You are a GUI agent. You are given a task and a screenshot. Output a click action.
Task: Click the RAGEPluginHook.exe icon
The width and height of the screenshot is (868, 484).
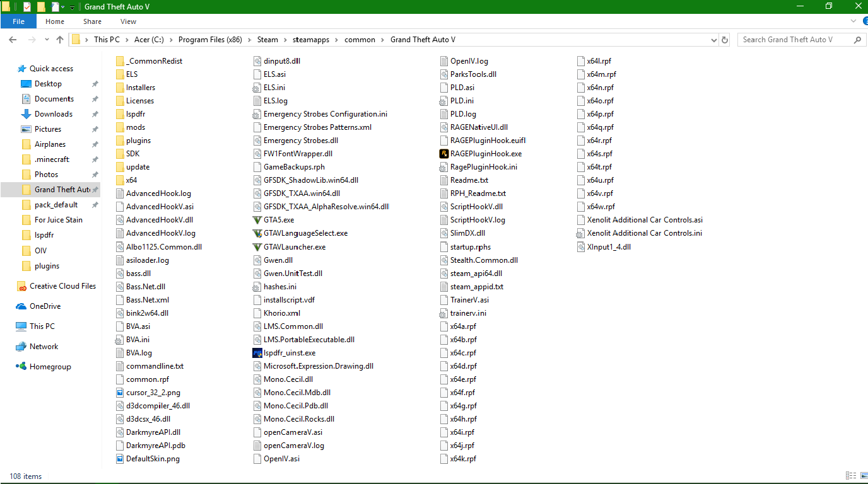click(x=443, y=154)
